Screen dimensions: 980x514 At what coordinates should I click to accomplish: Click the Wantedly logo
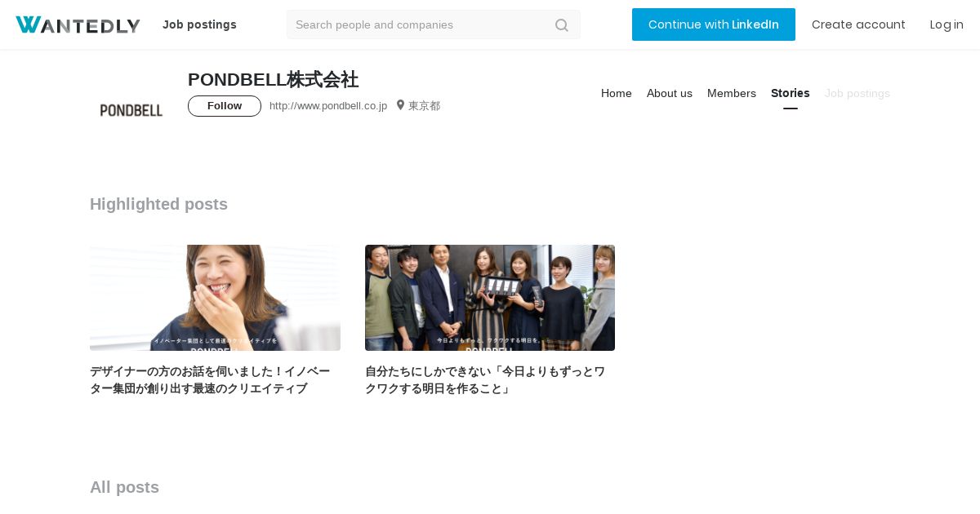click(x=78, y=25)
